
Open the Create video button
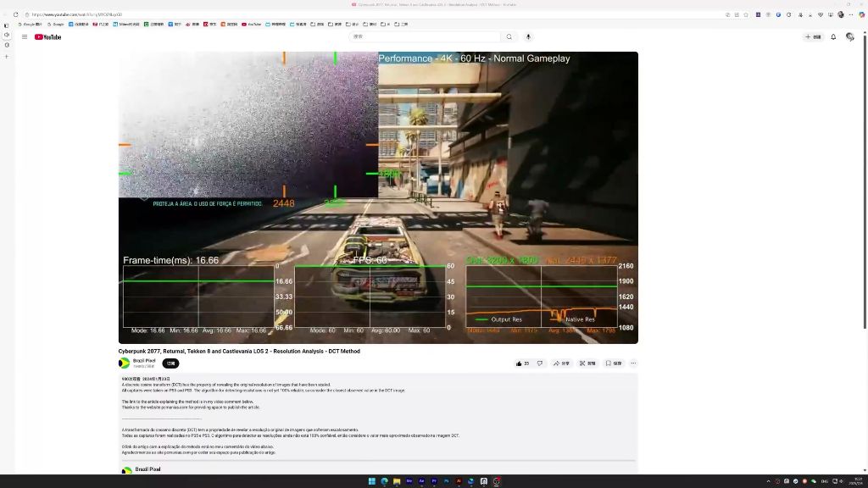[x=813, y=37]
